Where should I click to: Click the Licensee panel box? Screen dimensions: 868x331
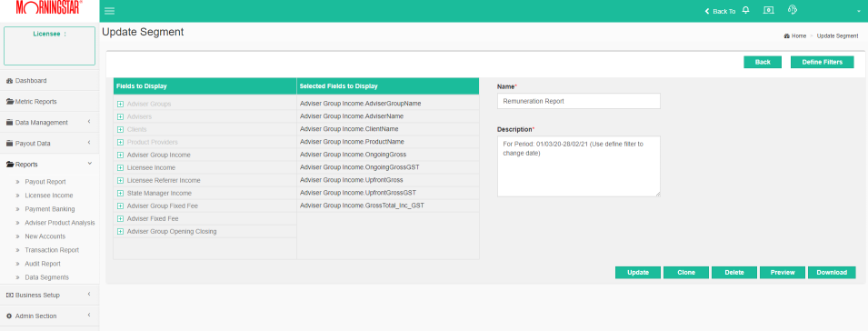(49, 46)
